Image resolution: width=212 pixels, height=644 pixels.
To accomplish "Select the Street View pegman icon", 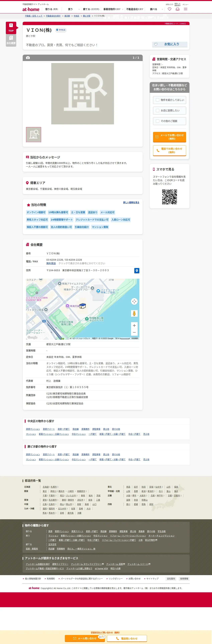I will click(134, 313).
